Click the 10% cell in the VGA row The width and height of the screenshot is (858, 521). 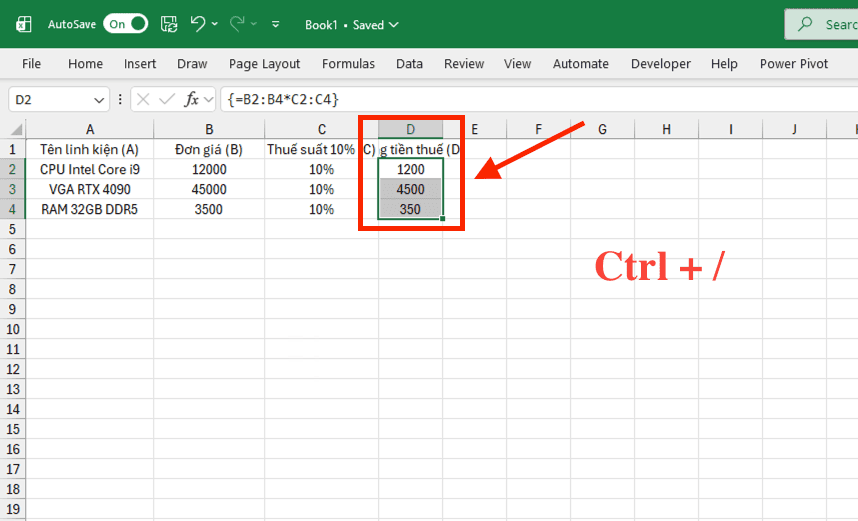322,189
